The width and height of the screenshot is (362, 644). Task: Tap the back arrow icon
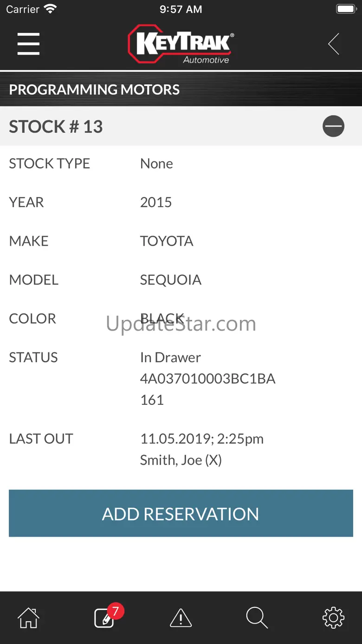click(x=334, y=44)
